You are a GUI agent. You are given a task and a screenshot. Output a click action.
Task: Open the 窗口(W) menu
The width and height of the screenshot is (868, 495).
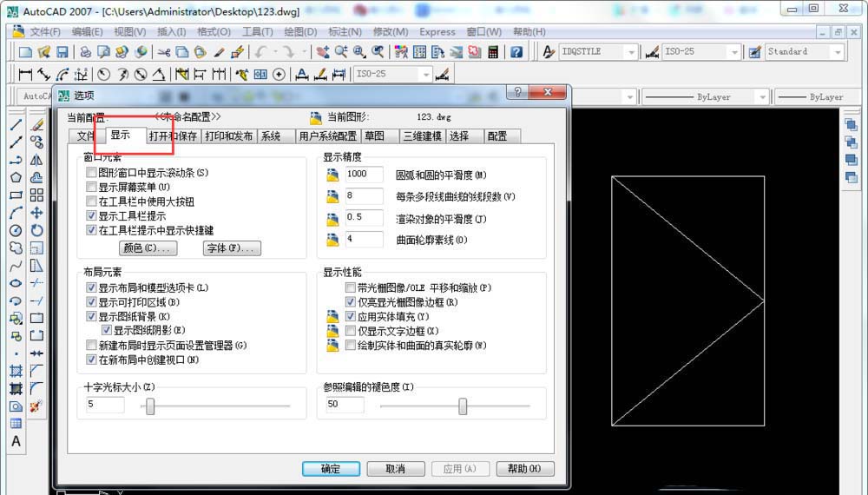(483, 32)
